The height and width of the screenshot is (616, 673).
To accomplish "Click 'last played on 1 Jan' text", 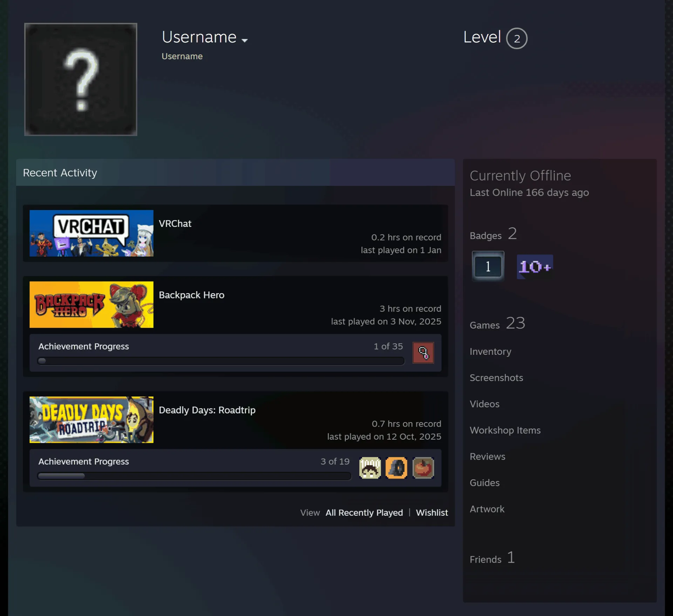I will tap(401, 250).
